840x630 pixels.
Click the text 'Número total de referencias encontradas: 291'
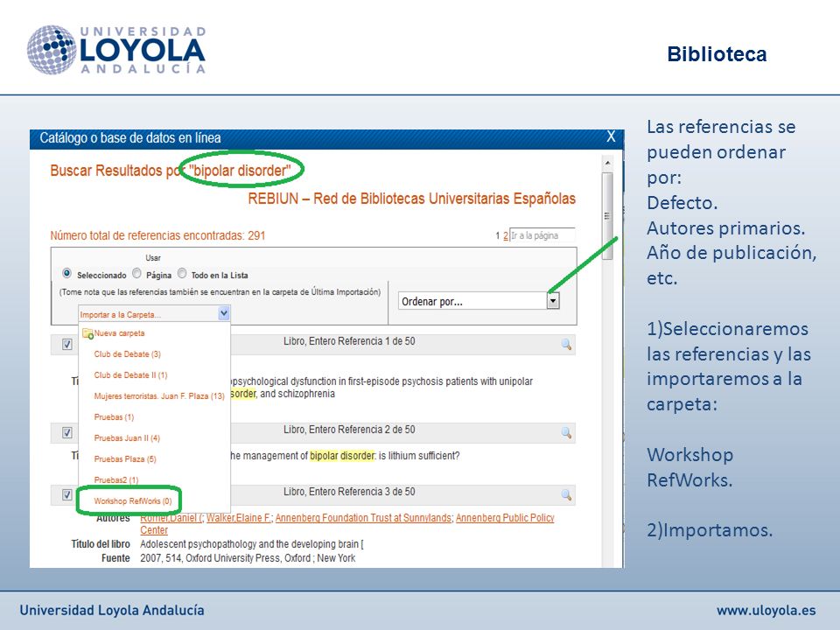(157, 235)
